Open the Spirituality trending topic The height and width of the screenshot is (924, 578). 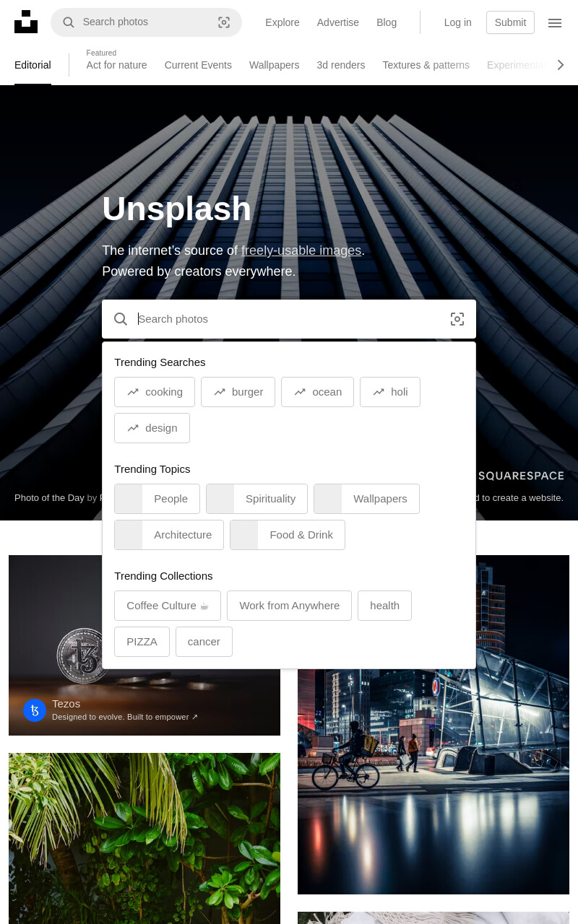tap(256, 499)
